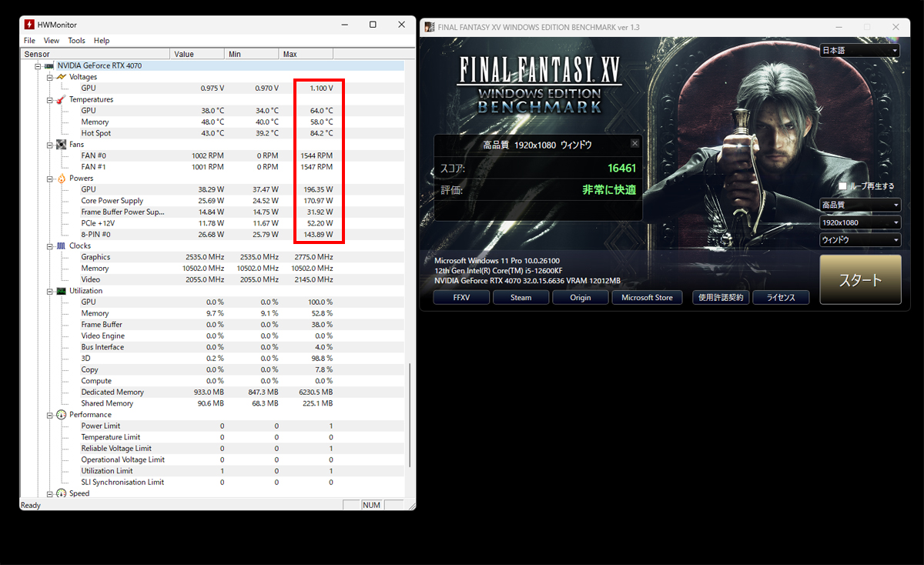Click the Performance gauge icon

[61, 415]
